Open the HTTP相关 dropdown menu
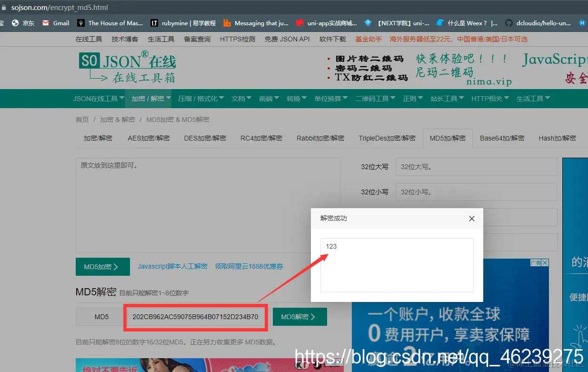 tap(489, 99)
